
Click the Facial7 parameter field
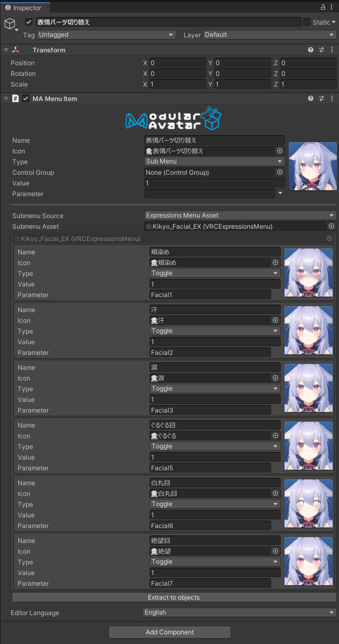click(210, 583)
